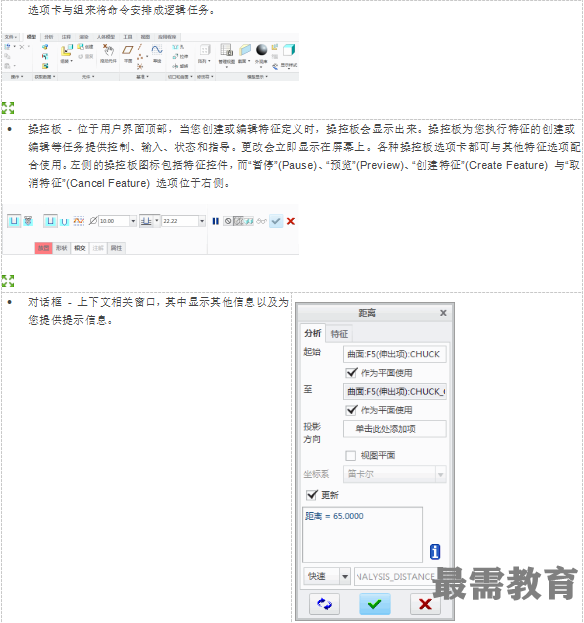Click the repeat analysis arrows button
The width and height of the screenshot is (584, 623).
tap(324, 604)
